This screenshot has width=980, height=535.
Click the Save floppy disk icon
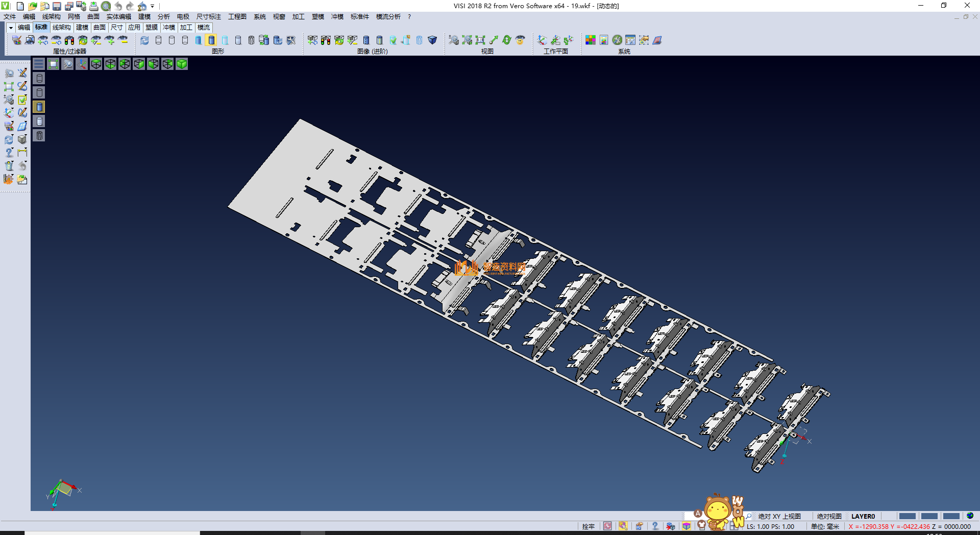57,6
